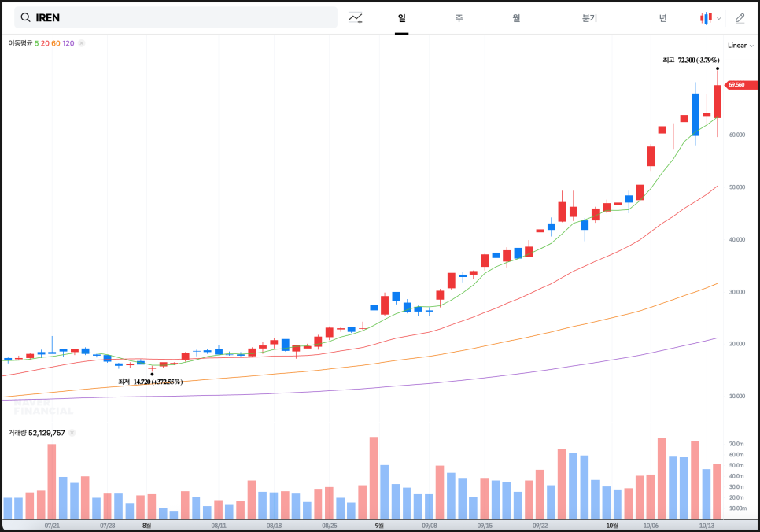Click the purple 120 moving average period
This screenshot has height=532, width=760.
[x=68, y=43]
